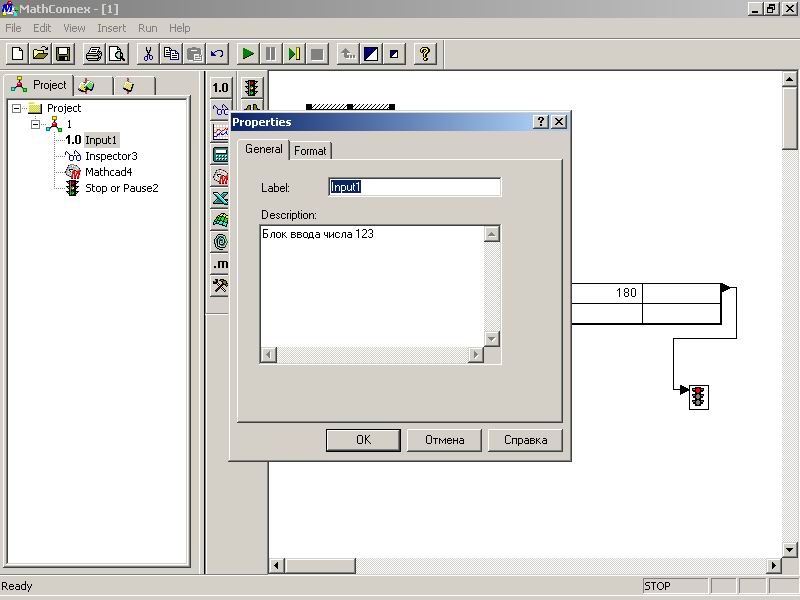
Task: Click the Справка help button
Action: pyautogui.click(x=526, y=440)
